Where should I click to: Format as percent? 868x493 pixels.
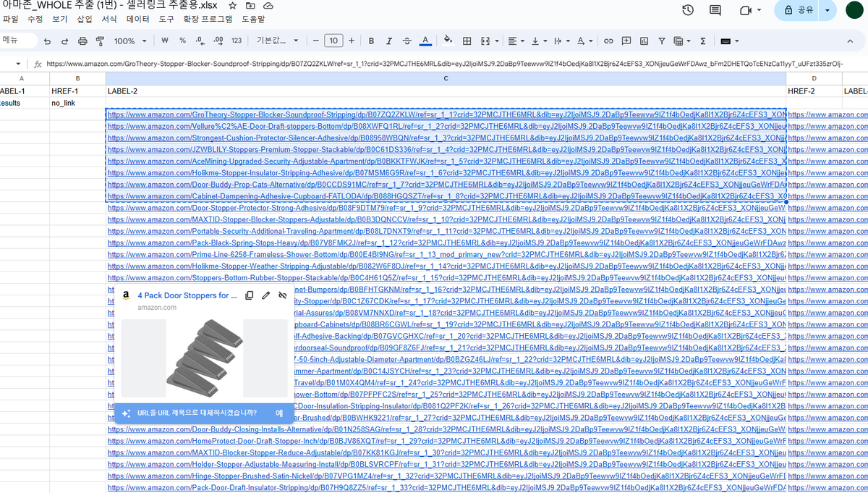point(182,41)
